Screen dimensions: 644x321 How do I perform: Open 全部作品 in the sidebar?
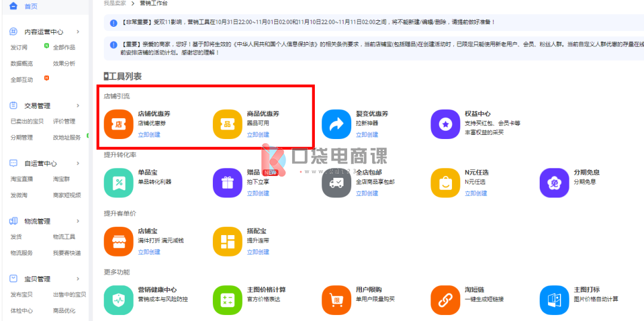64,47
